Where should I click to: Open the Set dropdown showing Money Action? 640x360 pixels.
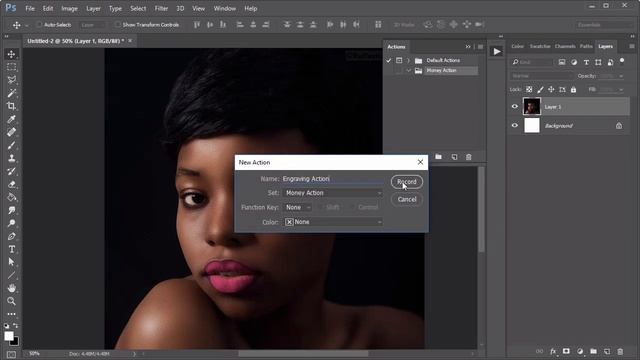point(333,193)
